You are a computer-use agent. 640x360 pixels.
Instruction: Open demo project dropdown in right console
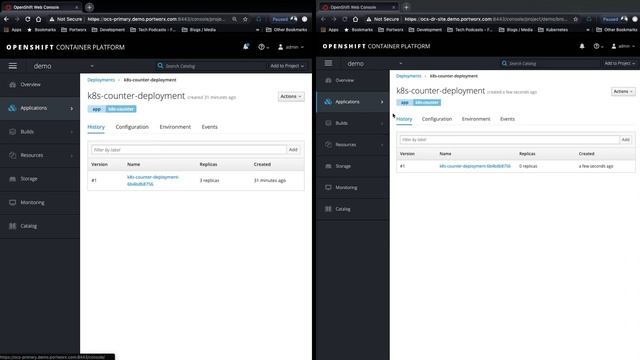pos(375,63)
